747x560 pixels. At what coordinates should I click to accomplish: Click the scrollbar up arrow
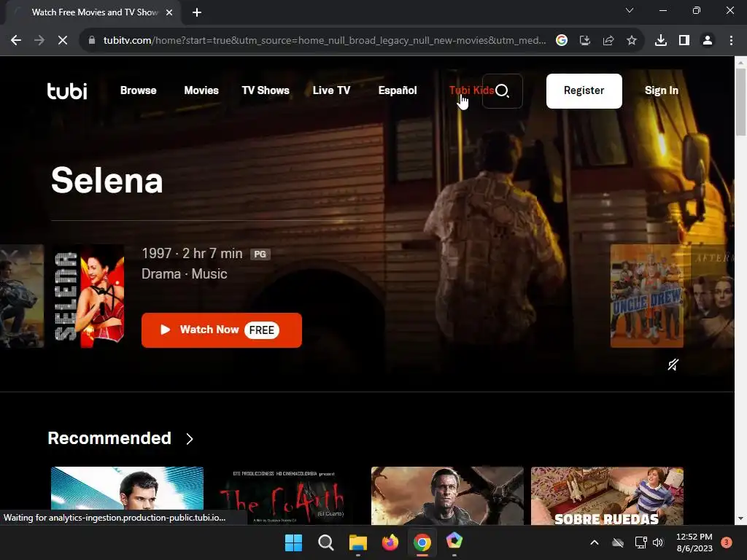(x=741, y=62)
